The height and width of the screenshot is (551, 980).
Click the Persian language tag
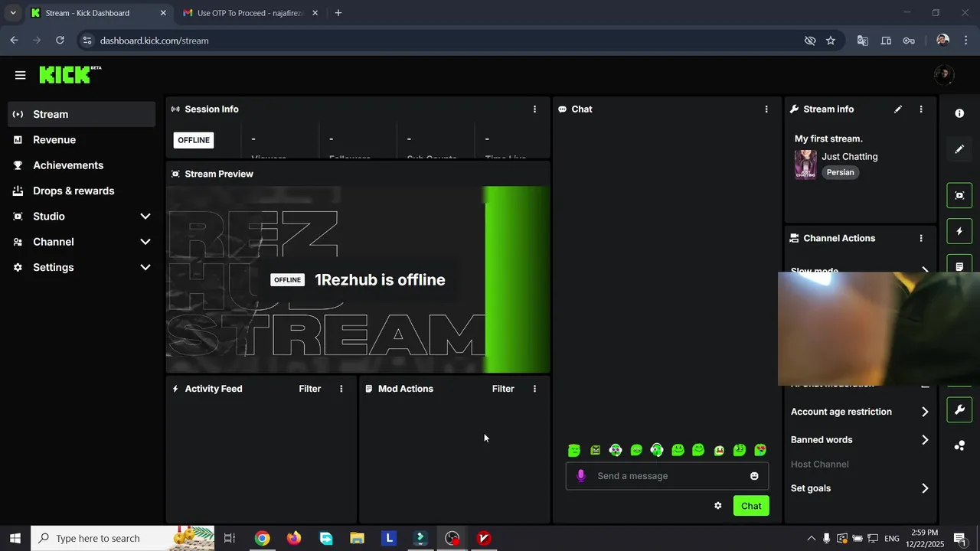[840, 173]
